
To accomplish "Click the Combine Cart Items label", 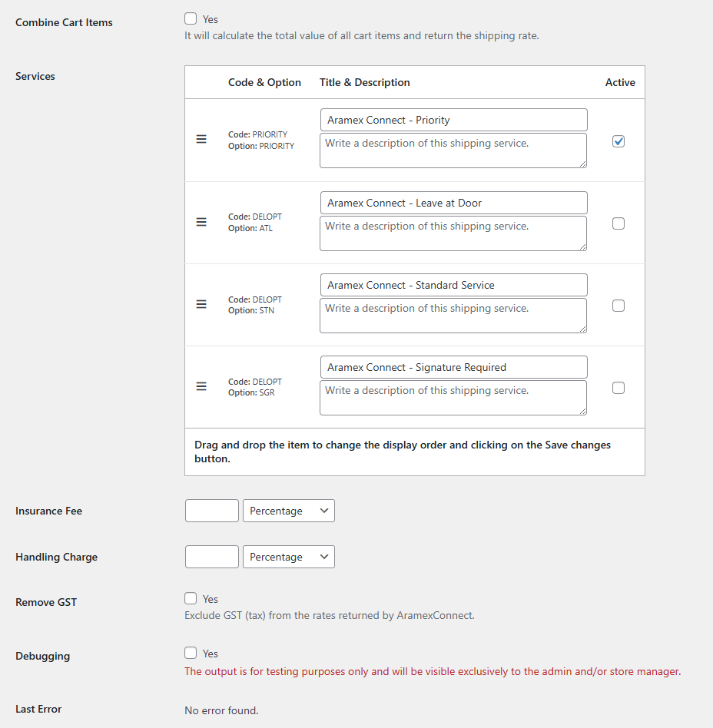I will tap(64, 22).
